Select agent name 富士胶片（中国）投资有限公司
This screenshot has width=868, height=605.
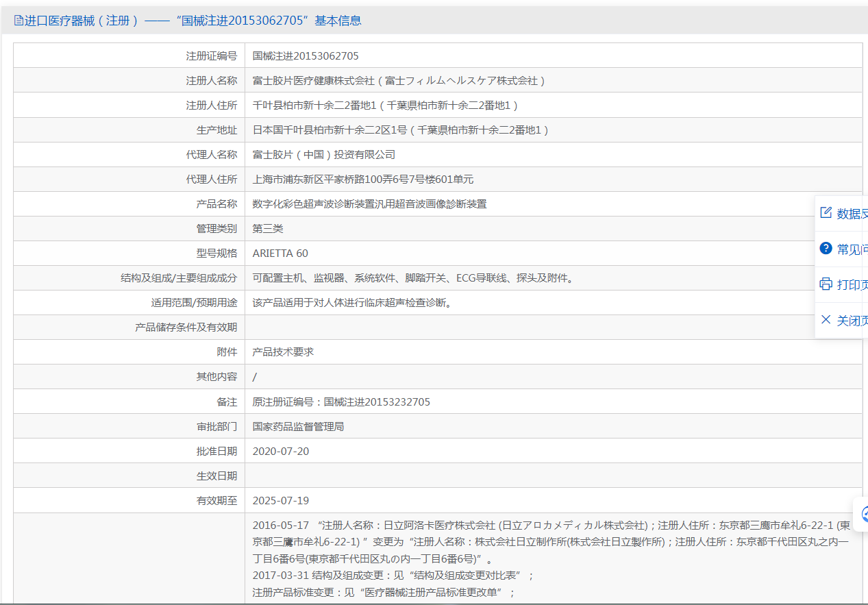(324, 155)
